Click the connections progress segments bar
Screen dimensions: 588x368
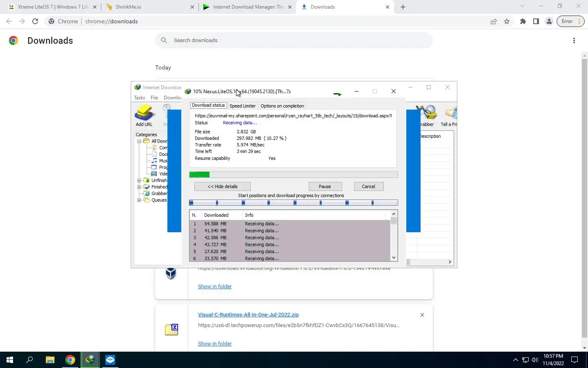click(294, 202)
